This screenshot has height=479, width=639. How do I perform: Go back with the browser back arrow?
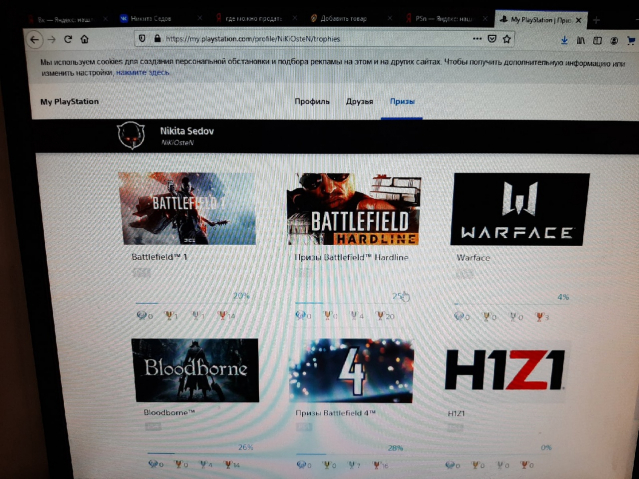[x=35, y=40]
